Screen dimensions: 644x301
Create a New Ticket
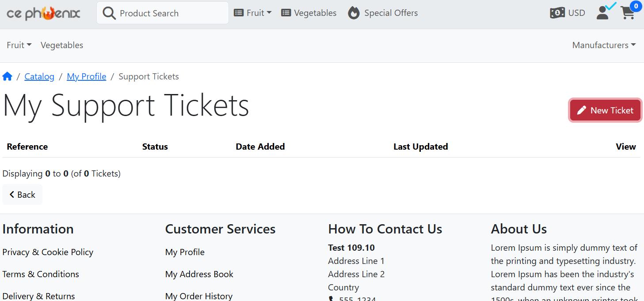[x=605, y=110]
